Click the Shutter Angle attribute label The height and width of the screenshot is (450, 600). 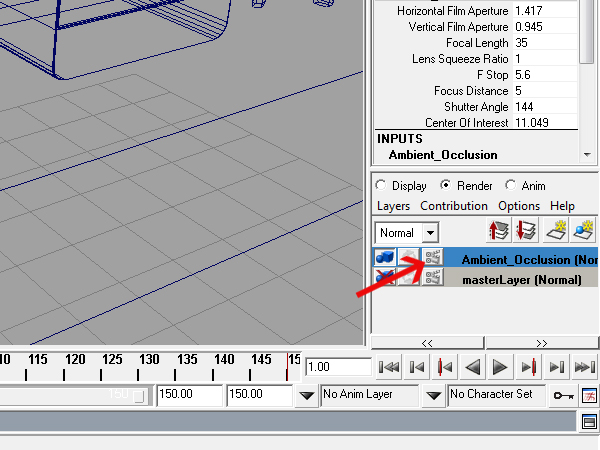pyautogui.click(x=476, y=107)
